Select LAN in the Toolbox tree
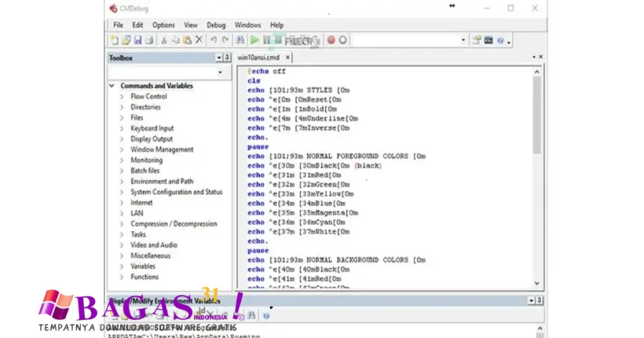 click(x=136, y=214)
